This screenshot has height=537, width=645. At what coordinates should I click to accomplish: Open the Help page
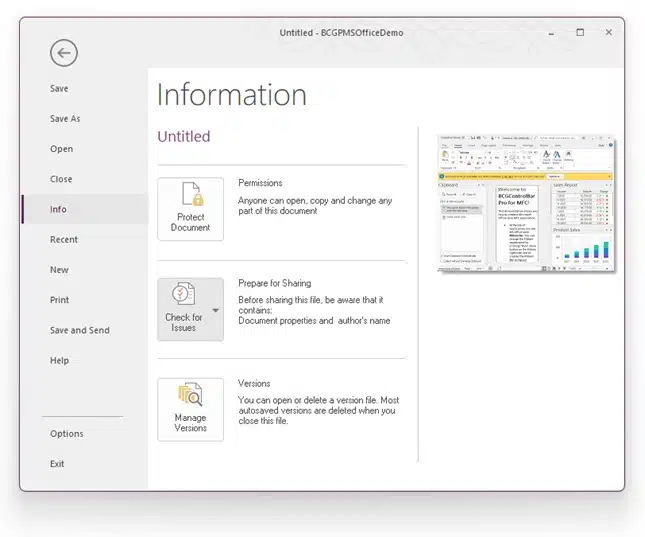(x=60, y=360)
